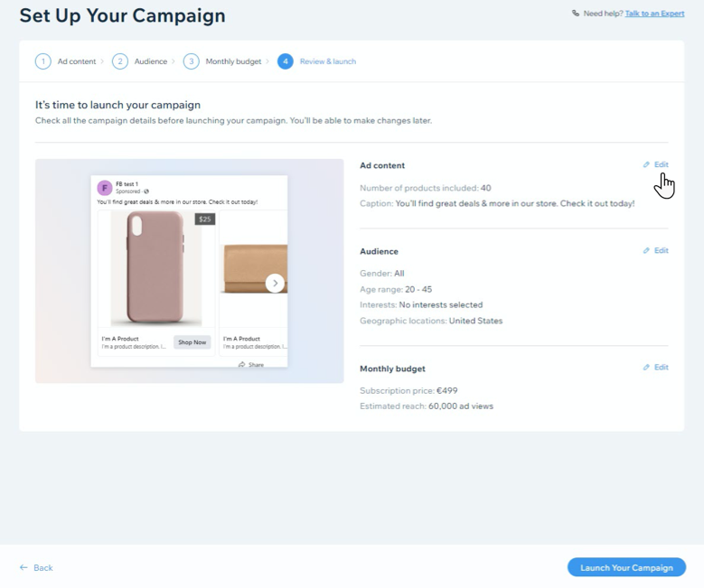Click the pencil icon beside Audience Edit
This screenshot has height=588, width=704.
click(646, 250)
